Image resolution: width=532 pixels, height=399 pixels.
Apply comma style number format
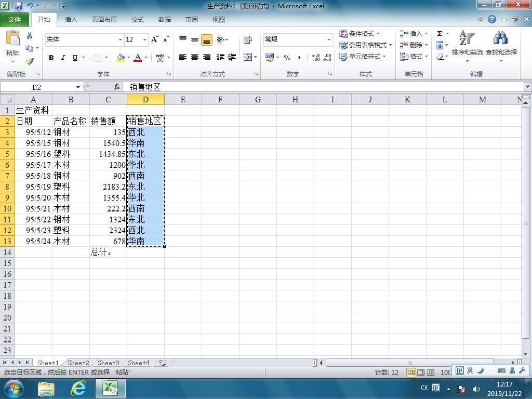point(299,57)
